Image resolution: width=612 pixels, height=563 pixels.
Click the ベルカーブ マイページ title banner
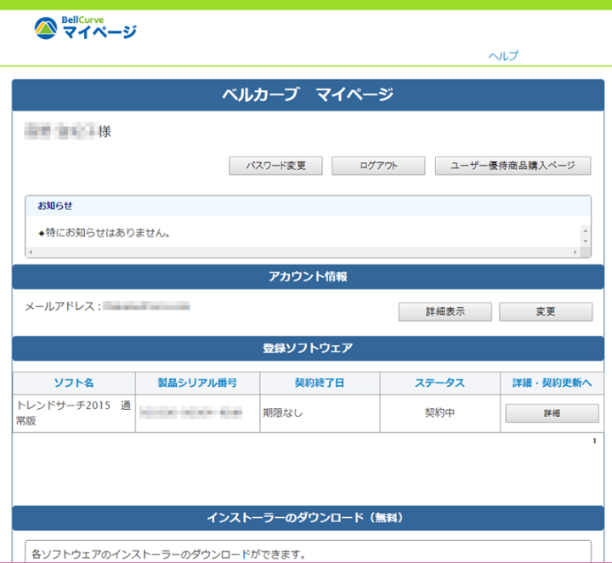click(x=308, y=95)
